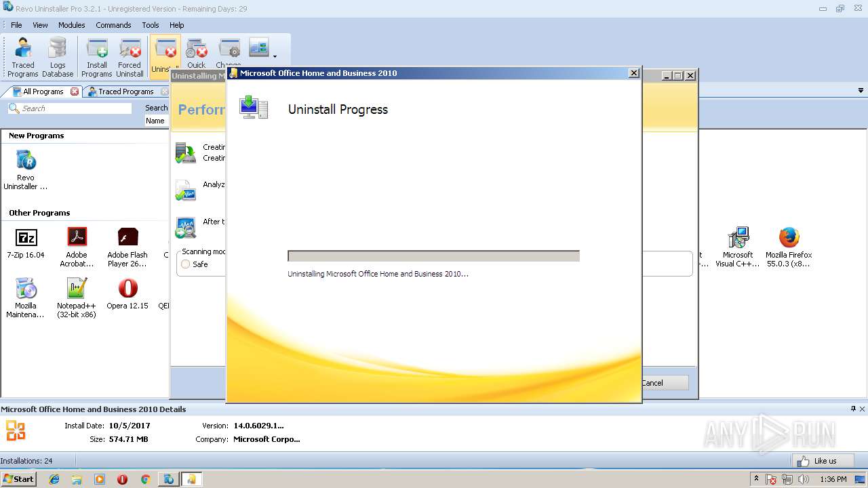Open the Help menu
Screen dimensions: 868x488
coord(177,25)
